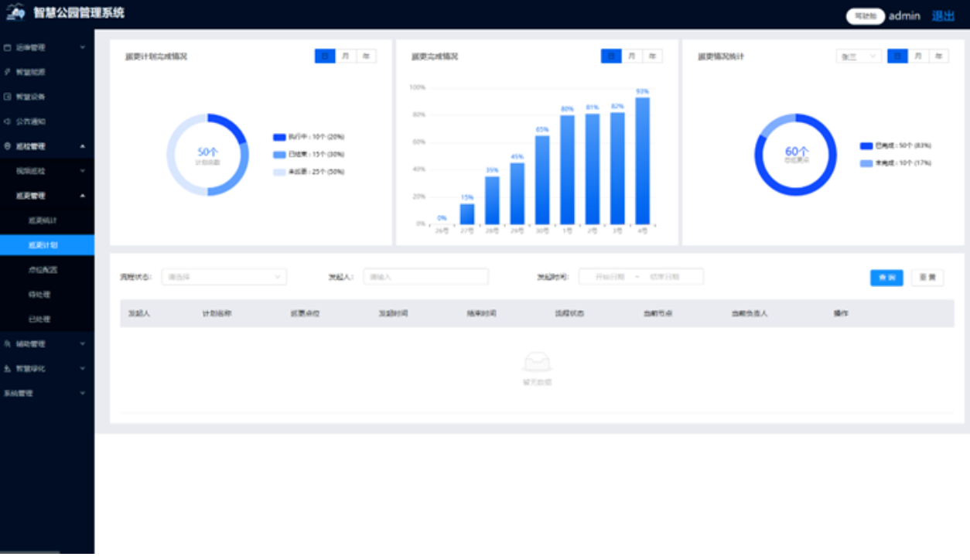970x560 pixels.
Task: Click the 93% bar in the bar chart
Action: pos(642,161)
